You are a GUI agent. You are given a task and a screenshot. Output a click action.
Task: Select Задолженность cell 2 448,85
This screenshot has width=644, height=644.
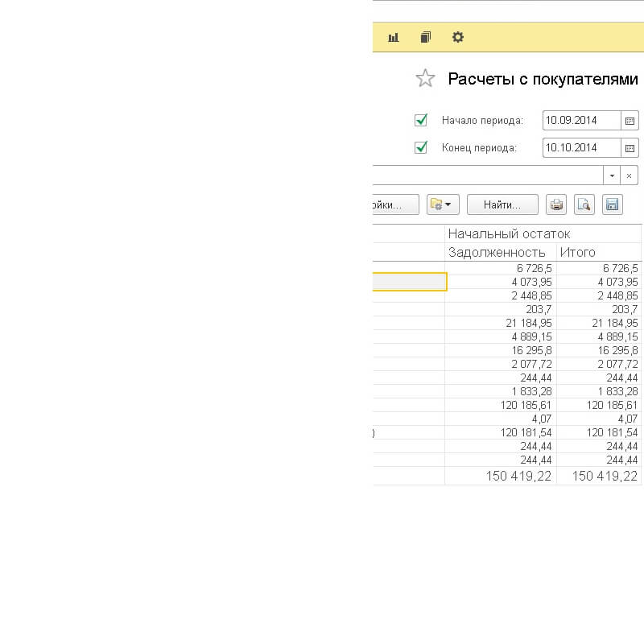501,295
